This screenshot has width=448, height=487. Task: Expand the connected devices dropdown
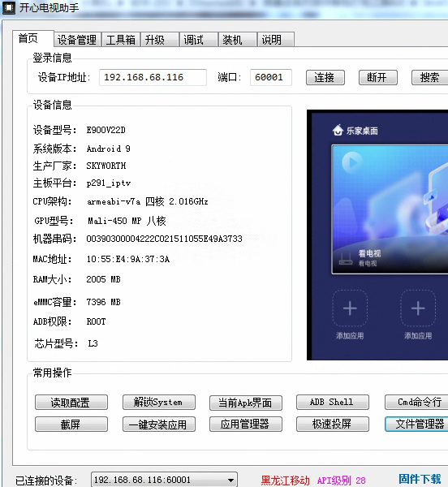(x=230, y=481)
